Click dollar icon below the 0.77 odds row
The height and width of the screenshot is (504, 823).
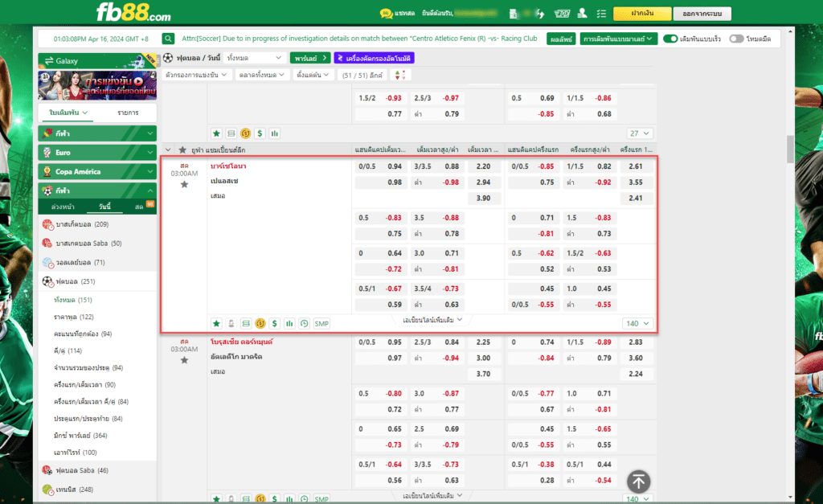pos(260,133)
